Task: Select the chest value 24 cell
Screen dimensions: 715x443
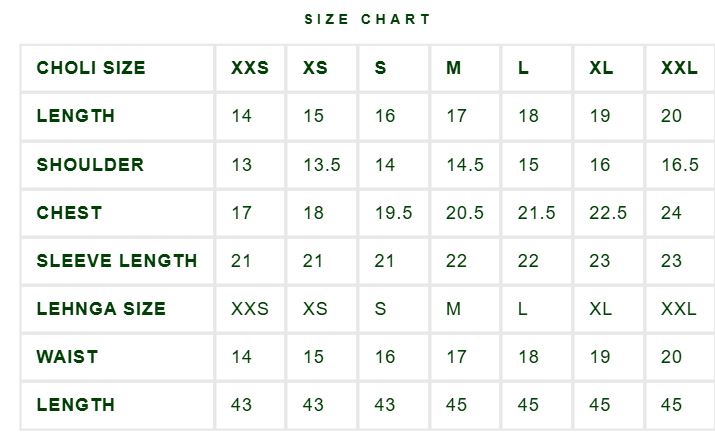Action: 680,213
